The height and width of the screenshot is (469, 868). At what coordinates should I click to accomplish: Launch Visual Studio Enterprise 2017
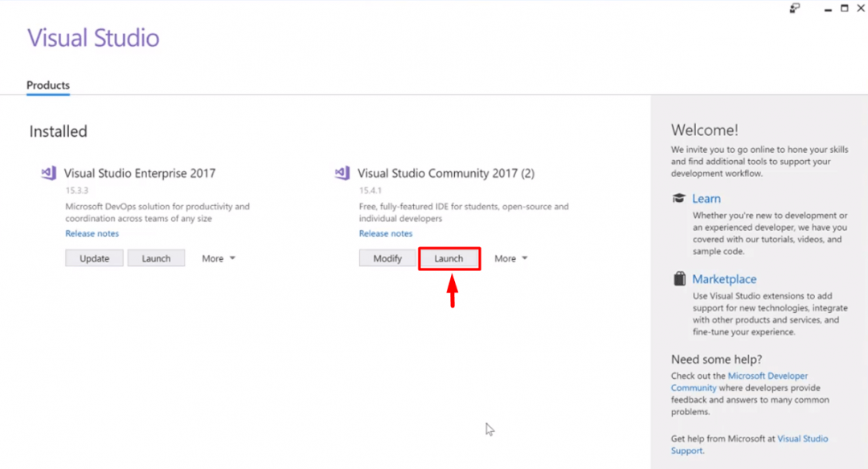point(156,258)
